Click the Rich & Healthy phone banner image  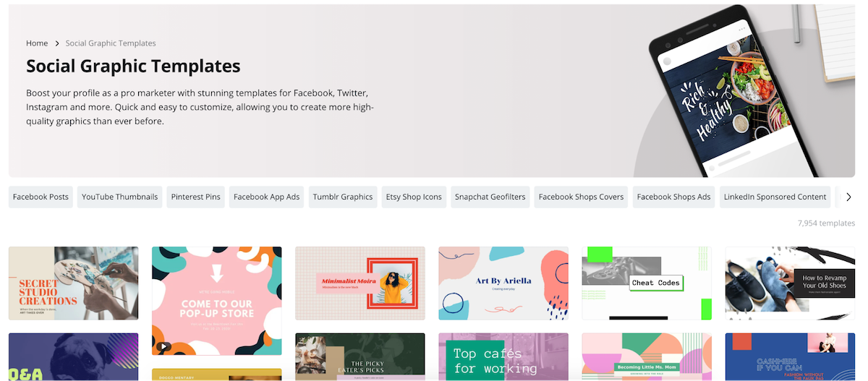[x=729, y=93]
